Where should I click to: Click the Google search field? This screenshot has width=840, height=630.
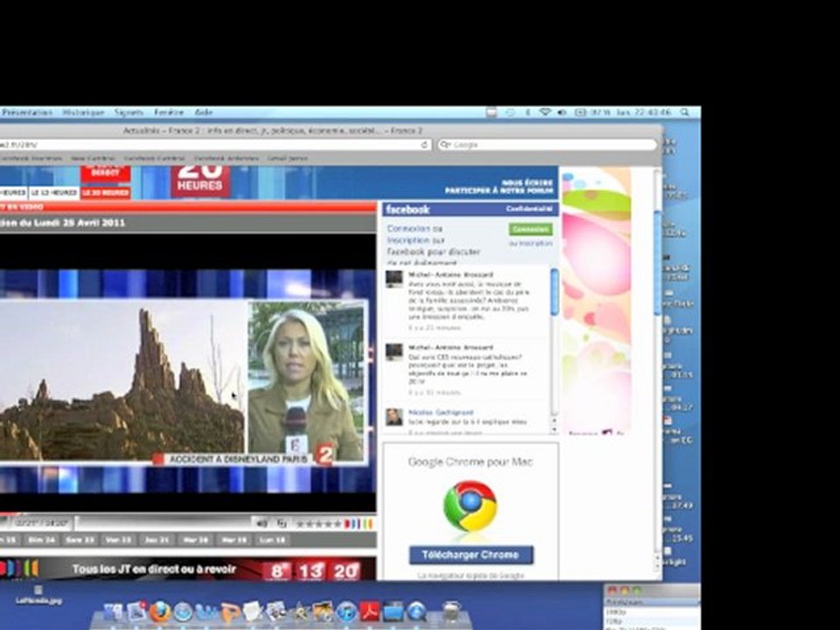548,144
